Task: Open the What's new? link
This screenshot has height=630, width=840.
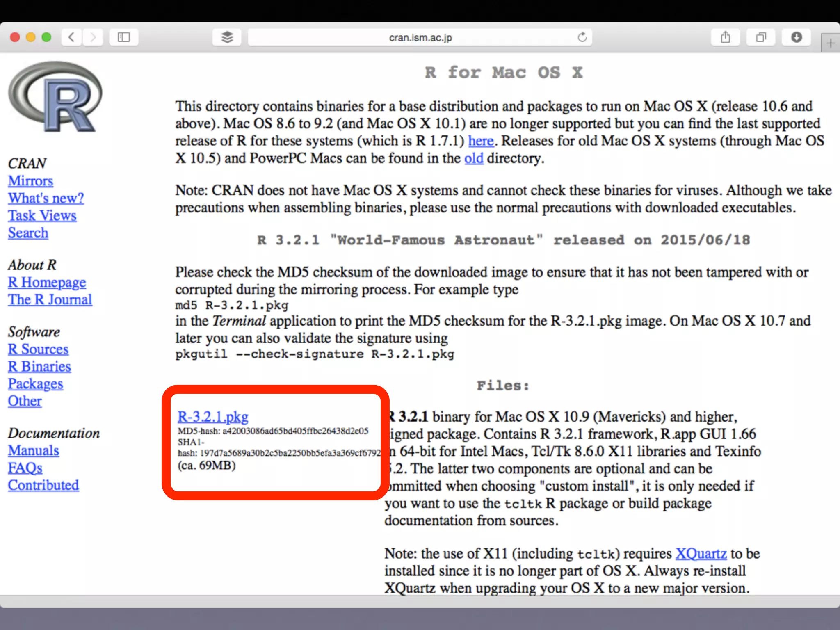Action: click(46, 198)
